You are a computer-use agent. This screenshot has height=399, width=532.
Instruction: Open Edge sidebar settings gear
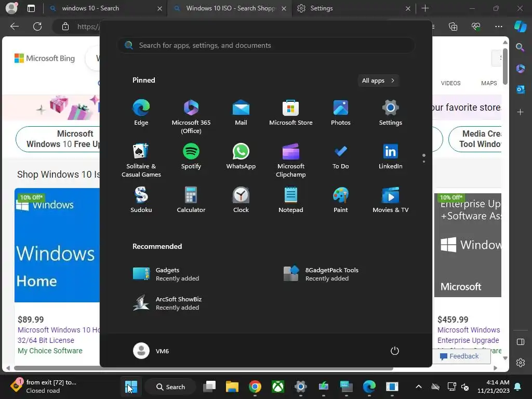pos(520,363)
